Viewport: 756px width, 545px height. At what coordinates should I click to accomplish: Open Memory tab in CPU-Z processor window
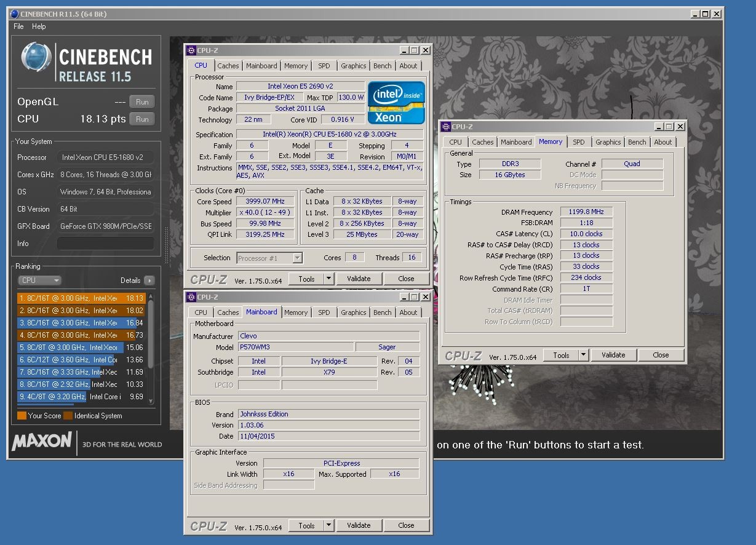click(296, 66)
